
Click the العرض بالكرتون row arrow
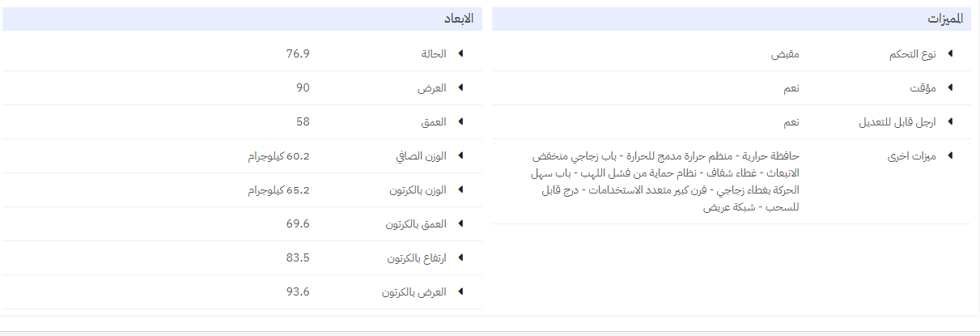point(460,291)
